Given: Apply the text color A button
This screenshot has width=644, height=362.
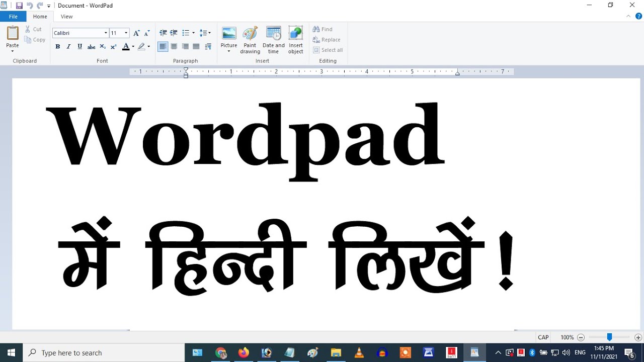Looking at the screenshot, I should (x=126, y=47).
